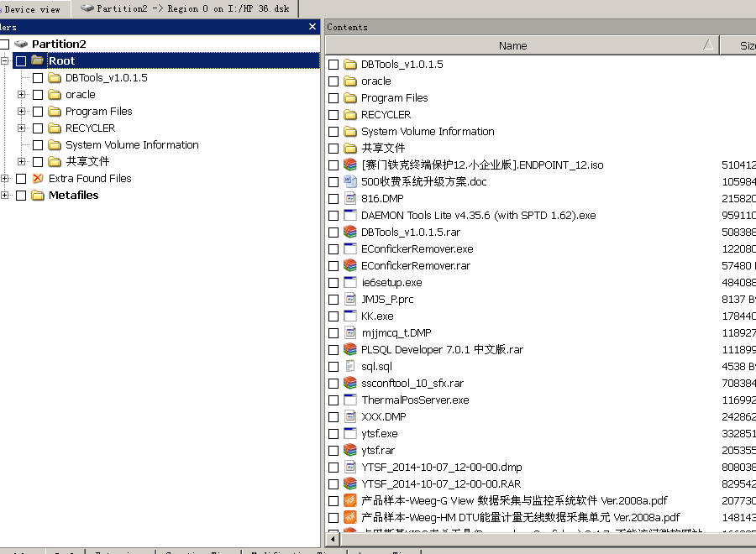Click the Size column header
The image size is (756, 554).
tap(738, 45)
